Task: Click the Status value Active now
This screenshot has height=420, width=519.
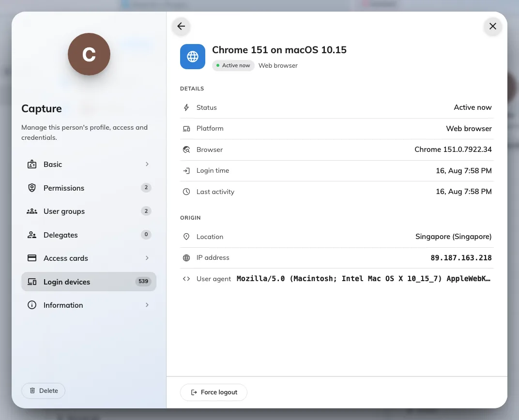Action: 473,107
